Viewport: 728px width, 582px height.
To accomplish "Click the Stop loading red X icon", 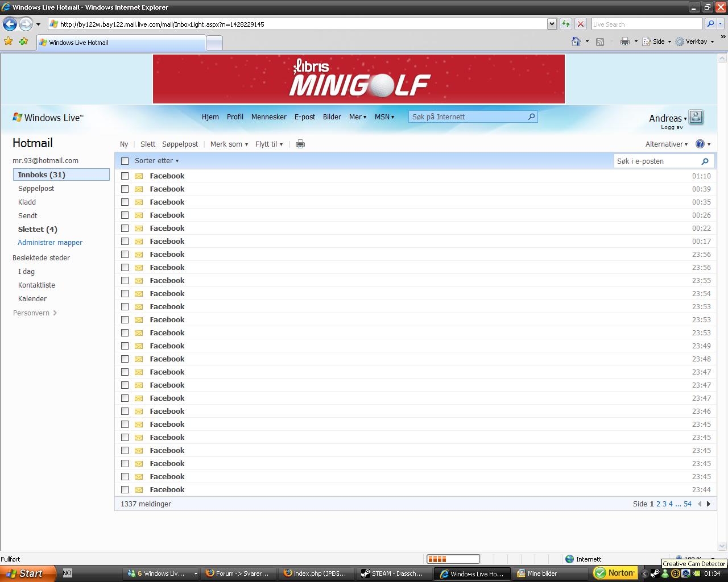I will pos(580,24).
